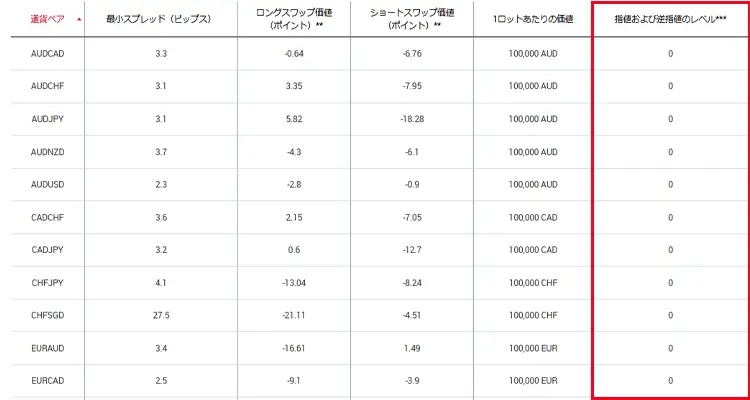Select the 1ロットあたりの価値 column header
Viewport: 750px width, 400px height.
coord(533,20)
